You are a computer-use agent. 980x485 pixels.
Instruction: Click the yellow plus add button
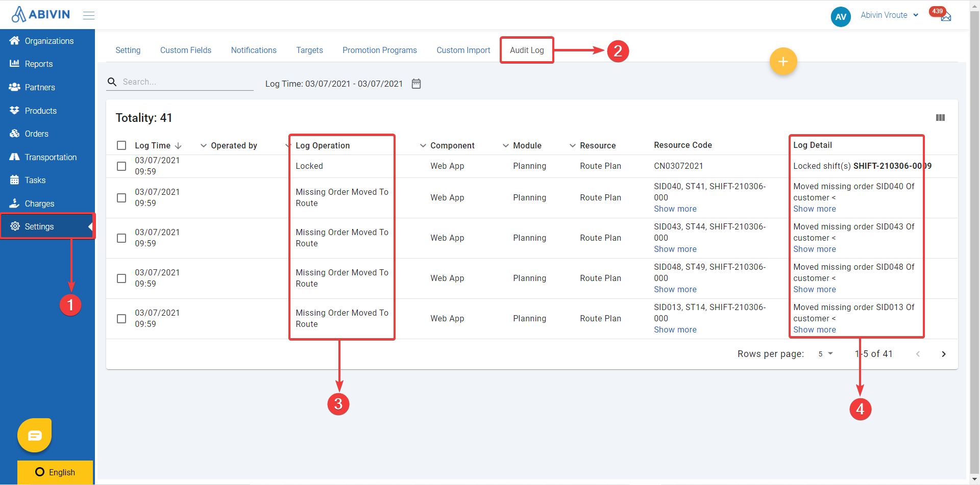783,62
